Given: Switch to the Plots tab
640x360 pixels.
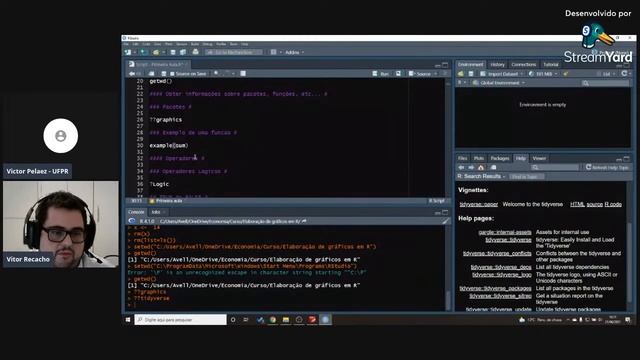Looking at the screenshot, I should click(479, 158).
